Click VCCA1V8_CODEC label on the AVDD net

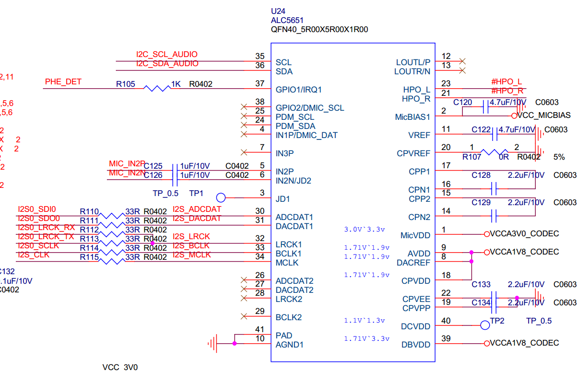[524, 253]
